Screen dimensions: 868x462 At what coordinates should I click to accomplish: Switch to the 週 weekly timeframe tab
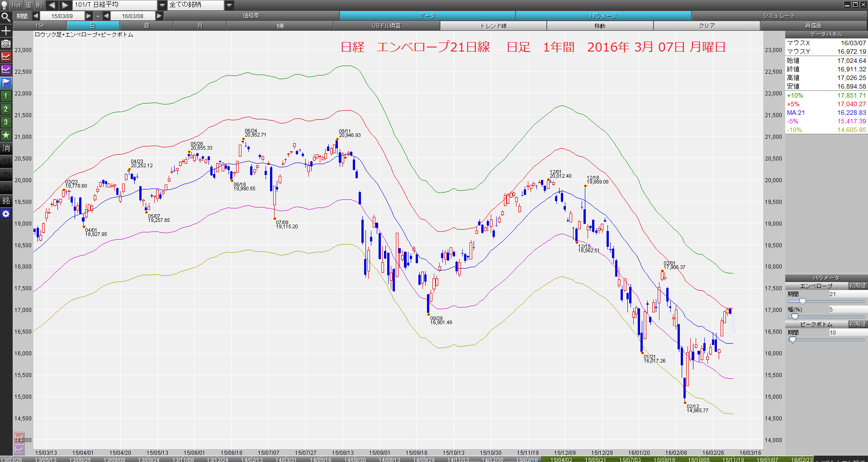146,26
